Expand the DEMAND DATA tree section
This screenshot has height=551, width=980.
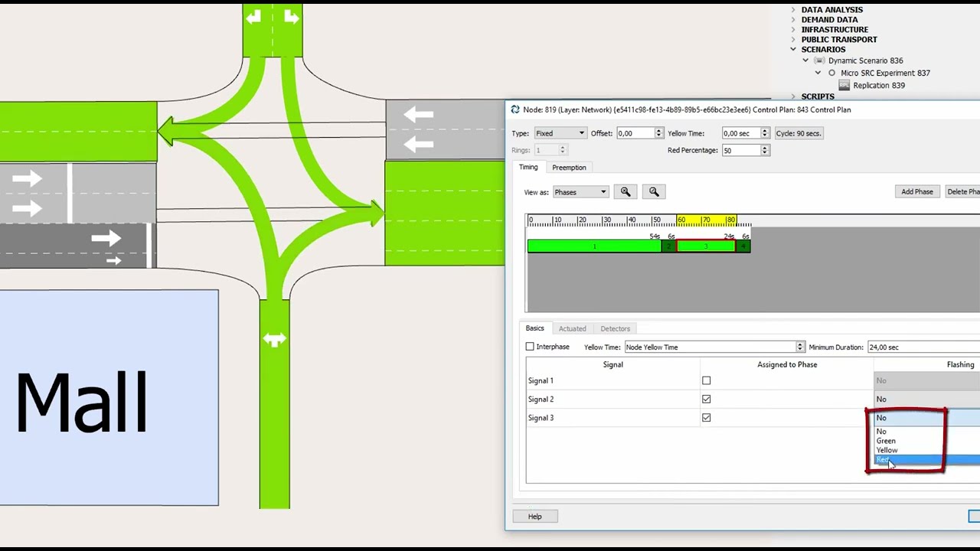793,20
